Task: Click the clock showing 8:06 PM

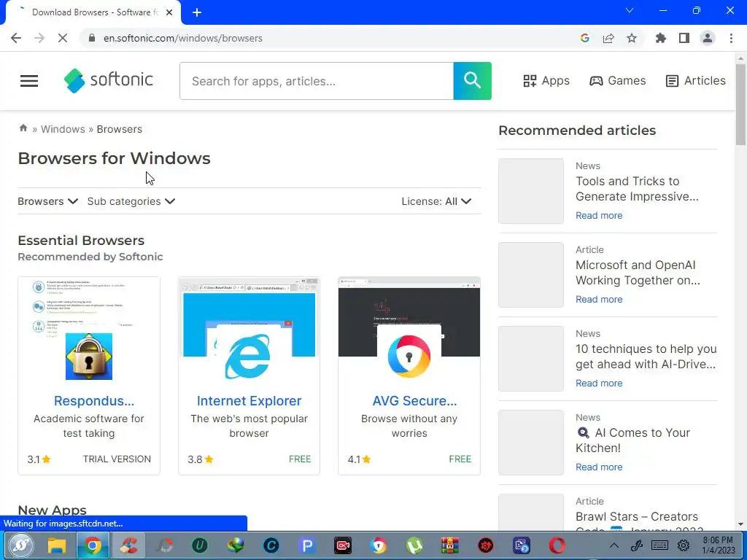Action: point(719,545)
